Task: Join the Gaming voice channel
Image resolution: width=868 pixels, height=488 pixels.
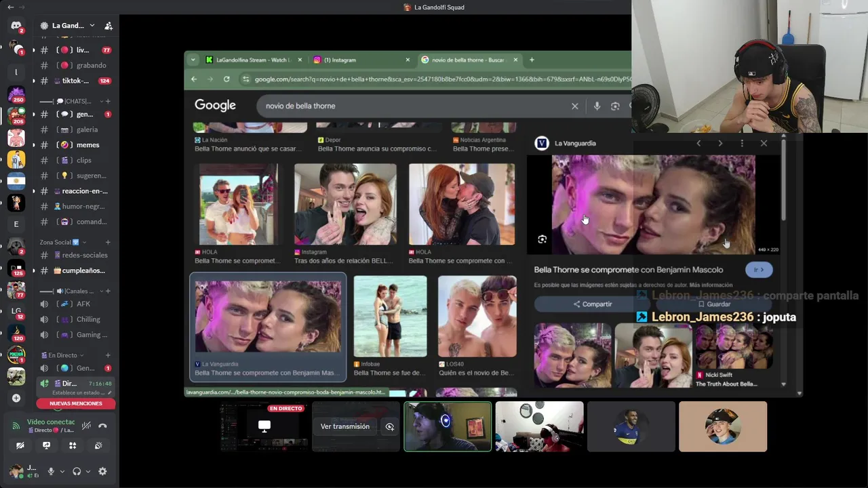Action: click(x=75, y=334)
